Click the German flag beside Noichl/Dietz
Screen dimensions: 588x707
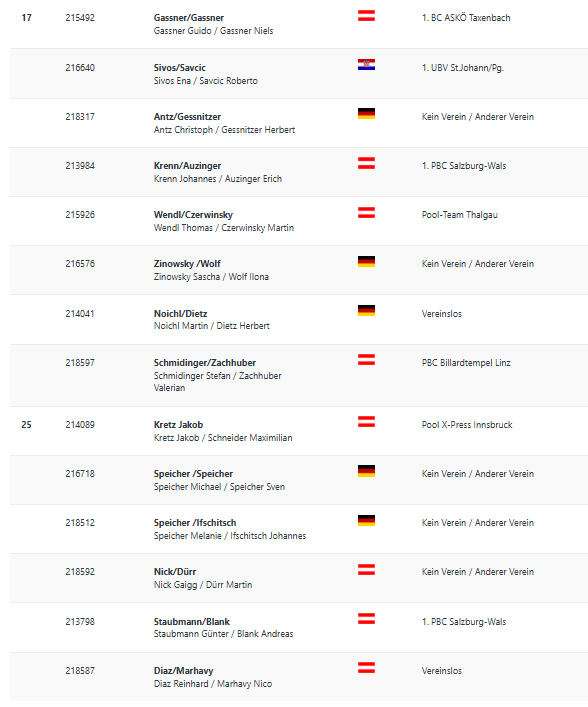[366, 311]
